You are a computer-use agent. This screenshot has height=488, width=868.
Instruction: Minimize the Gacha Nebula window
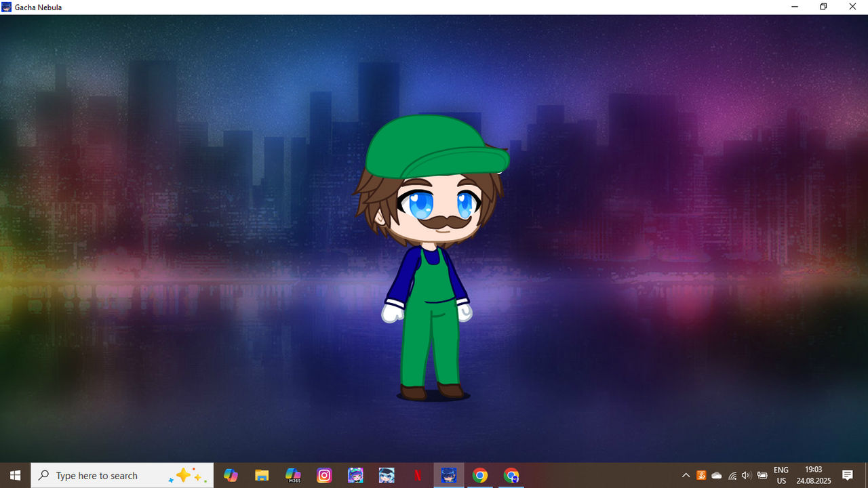794,7
